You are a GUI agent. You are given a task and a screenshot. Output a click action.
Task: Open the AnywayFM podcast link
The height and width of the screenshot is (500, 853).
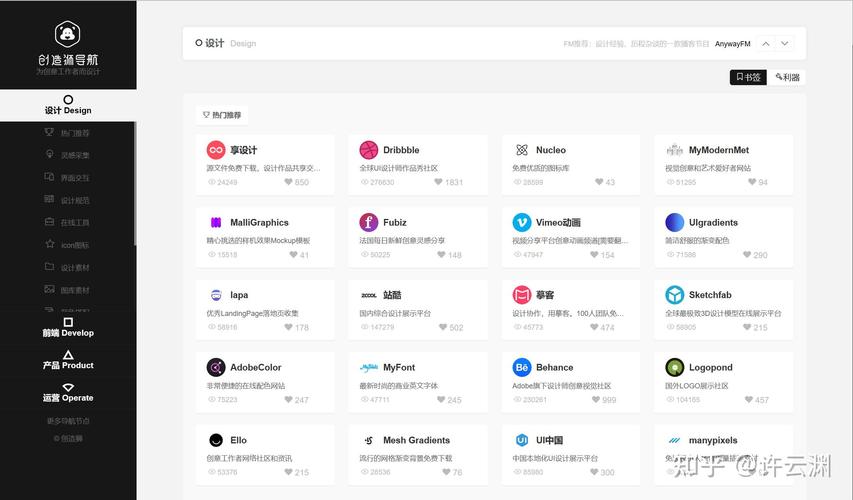732,44
